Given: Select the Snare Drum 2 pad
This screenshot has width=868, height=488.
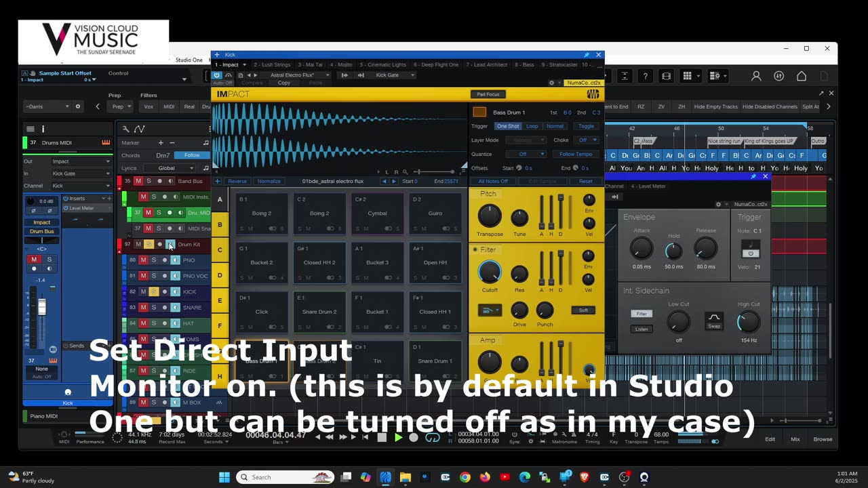Looking at the screenshot, I should tap(319, 311).
